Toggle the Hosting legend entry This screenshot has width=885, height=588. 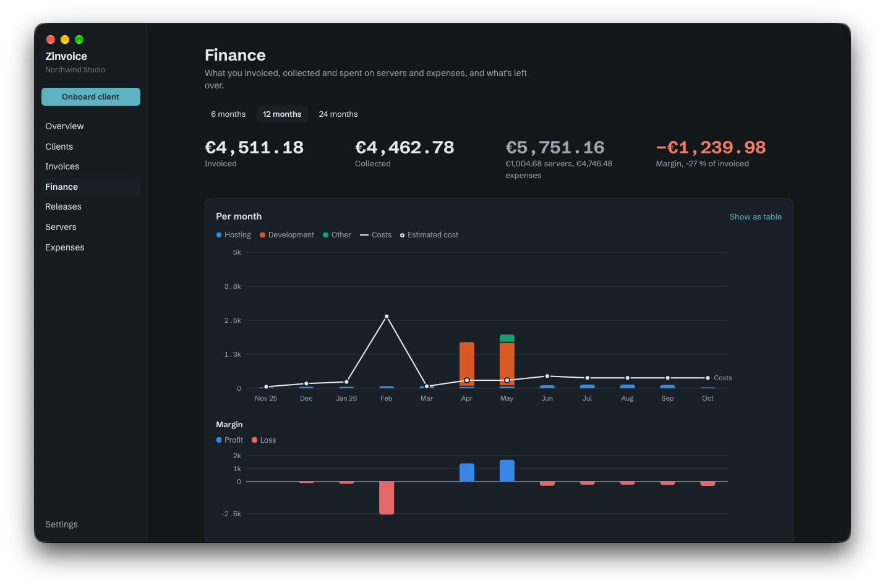(234, 235)
